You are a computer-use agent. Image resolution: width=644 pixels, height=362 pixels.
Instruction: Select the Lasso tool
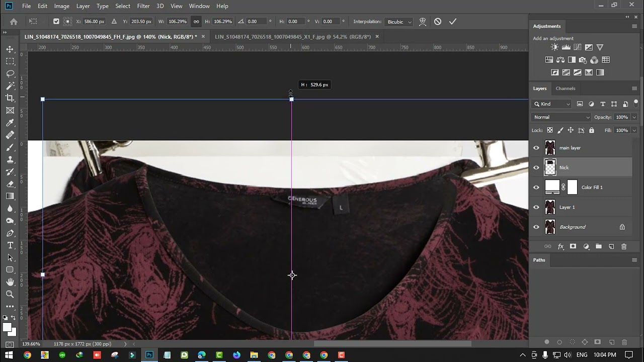pos(10,74)
